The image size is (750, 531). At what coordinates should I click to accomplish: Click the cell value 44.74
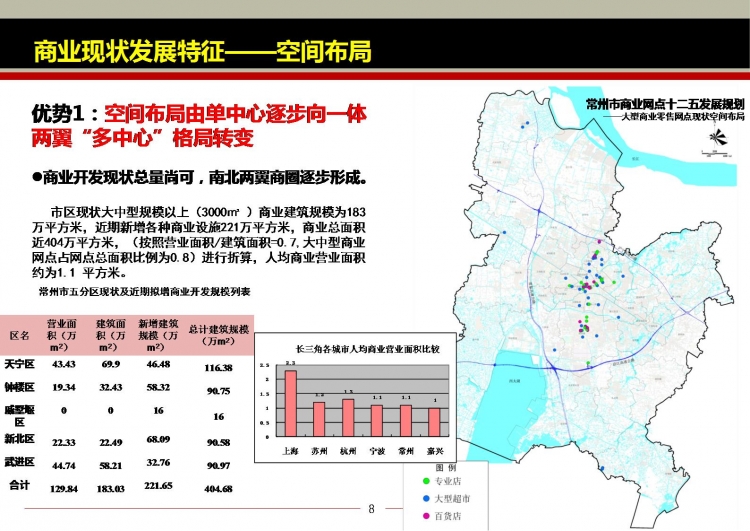coord(64,465)
